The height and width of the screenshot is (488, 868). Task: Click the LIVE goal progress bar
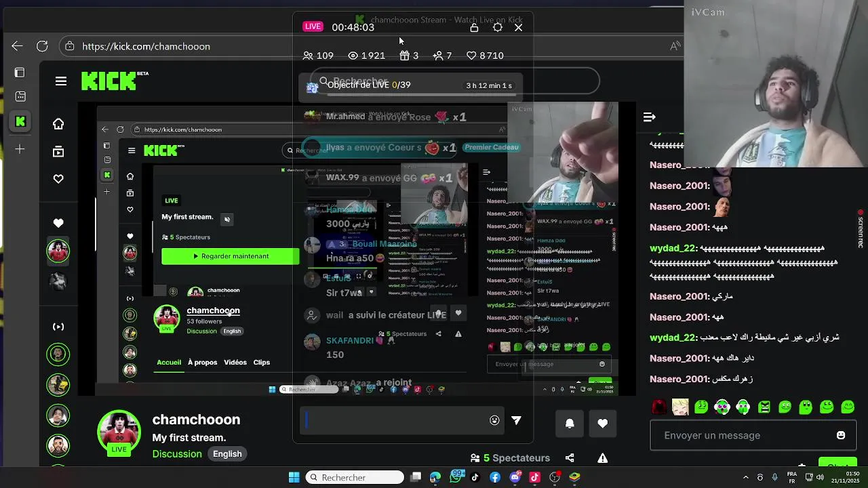[x=422, y=94]
